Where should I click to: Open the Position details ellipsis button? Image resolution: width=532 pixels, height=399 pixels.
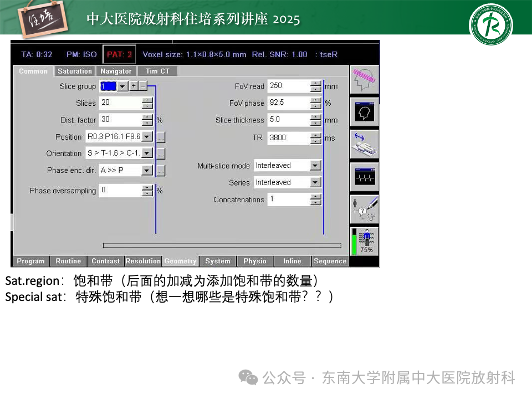(161, 137)
